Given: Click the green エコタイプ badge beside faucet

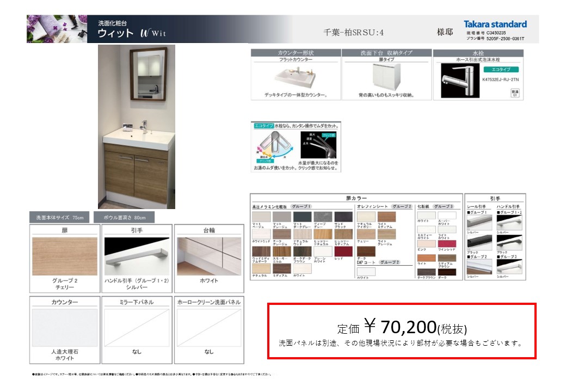Looking at the screenshot, I should (x=500, y=70).
